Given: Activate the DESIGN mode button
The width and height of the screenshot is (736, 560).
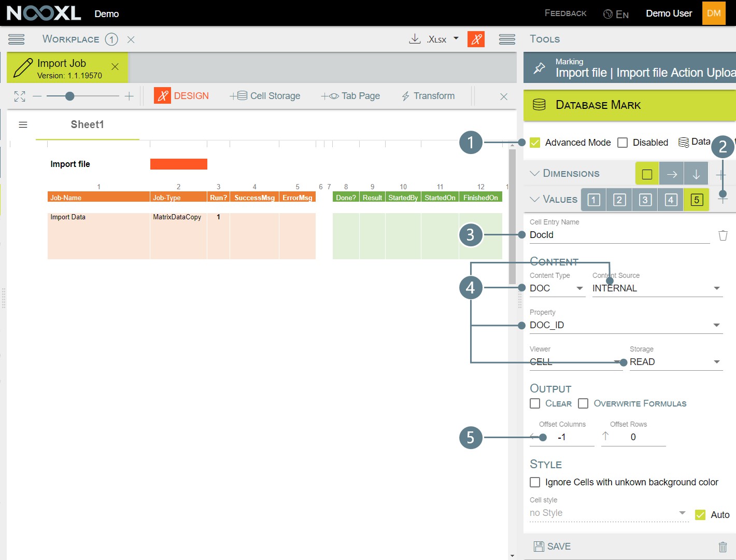Looking at the screenshot, I should coord(182,96).
